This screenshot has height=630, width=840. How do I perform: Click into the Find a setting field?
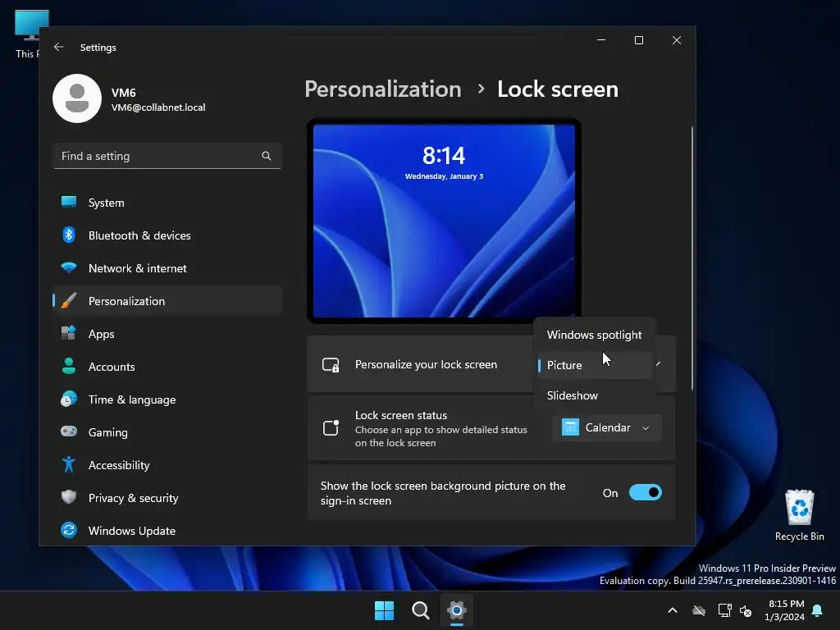[167, 156]
